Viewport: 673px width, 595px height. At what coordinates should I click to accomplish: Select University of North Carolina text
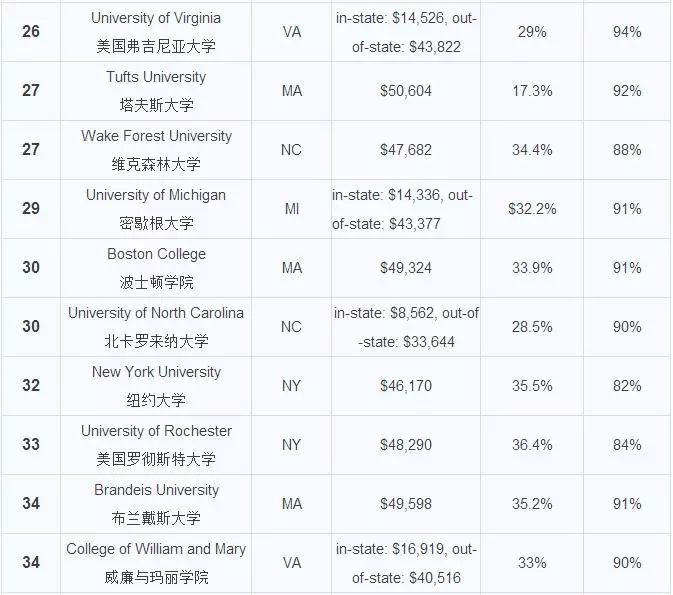click(156, 313)
